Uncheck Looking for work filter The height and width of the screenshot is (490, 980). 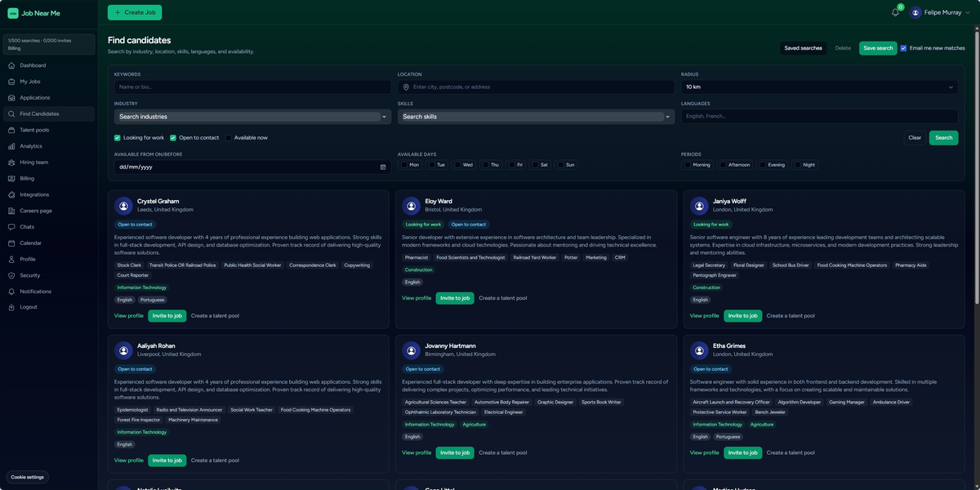coord(118,137)
